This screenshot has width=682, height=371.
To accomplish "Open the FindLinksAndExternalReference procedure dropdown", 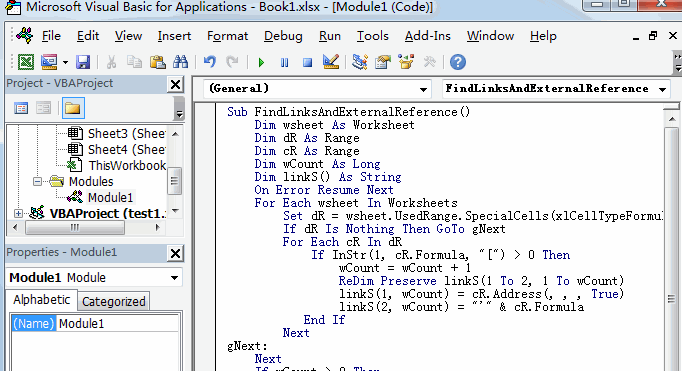I will tap(662, 90).
